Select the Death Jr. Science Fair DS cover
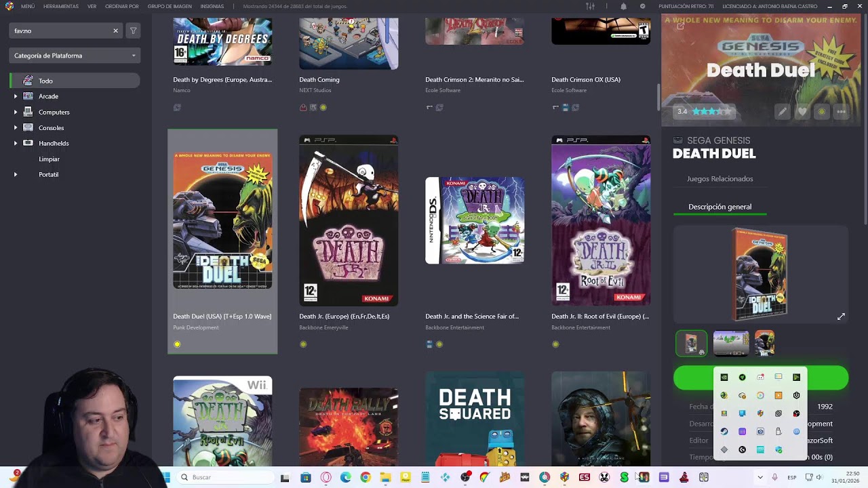The height and width of the screenshot is (488, 868). pyautogui.click(x=475, y=221)
